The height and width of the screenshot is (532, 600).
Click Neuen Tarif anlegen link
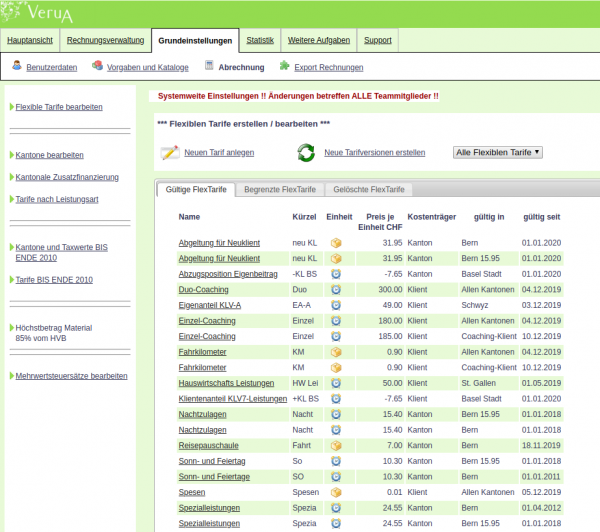pyautogui.click(x=219, y=152)
